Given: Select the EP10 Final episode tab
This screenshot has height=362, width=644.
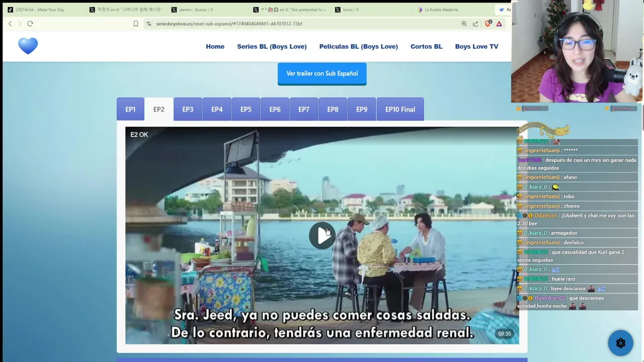Looking at the screenshot, I should (400, 109).
